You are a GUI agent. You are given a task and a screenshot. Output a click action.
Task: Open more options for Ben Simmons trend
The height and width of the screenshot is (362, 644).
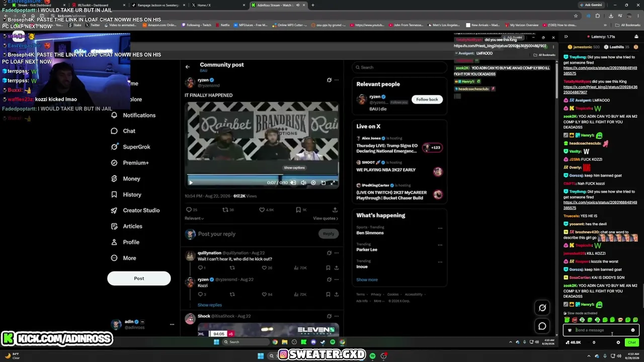pos(440,228)
